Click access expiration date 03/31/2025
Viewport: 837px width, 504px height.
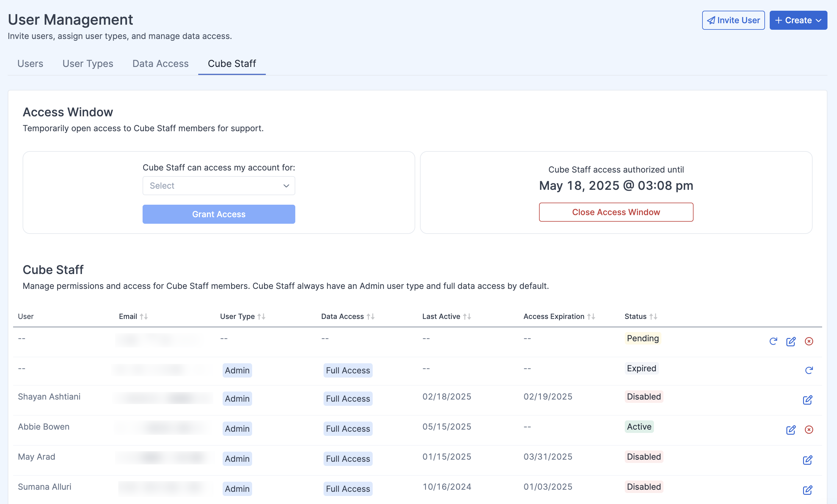pyautogui.click(x=548, y=456)
